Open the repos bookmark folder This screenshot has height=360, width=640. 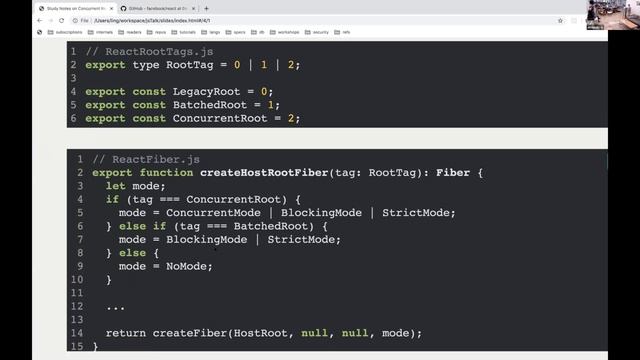(156, 32)
